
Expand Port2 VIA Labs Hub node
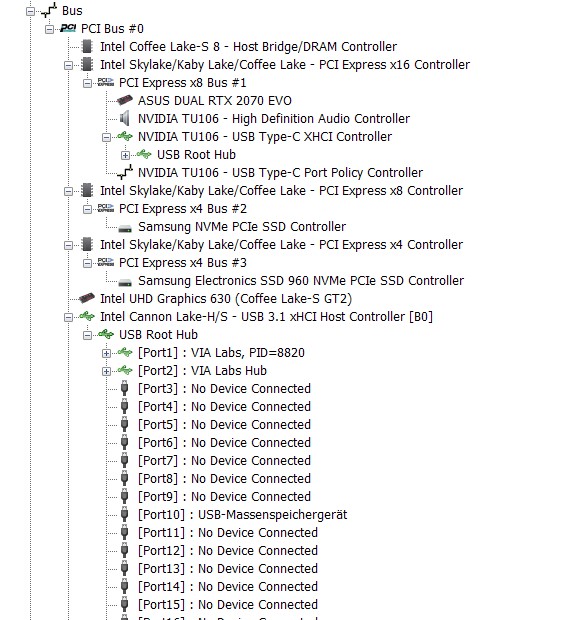pos(106,371)
